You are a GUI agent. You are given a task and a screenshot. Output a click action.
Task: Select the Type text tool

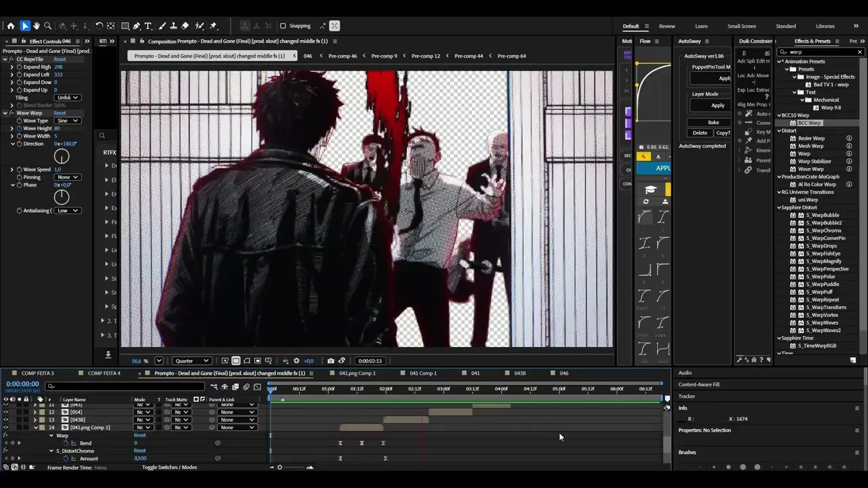(149, 26)
